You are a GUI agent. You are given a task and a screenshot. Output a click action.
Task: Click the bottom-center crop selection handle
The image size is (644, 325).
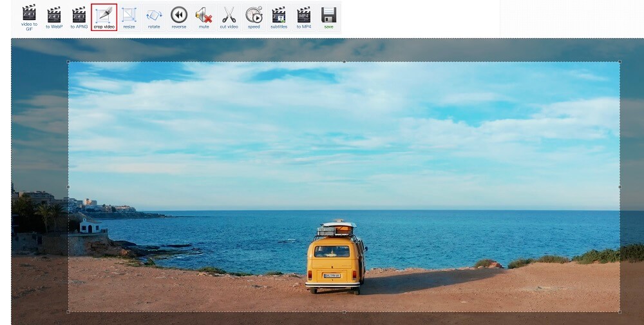[344, 312]
